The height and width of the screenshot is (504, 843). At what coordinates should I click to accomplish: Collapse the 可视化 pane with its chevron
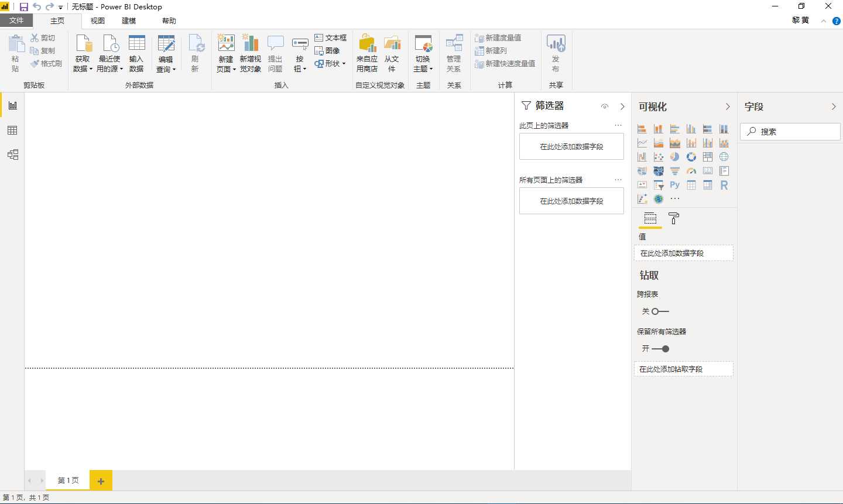coord(728,107)
